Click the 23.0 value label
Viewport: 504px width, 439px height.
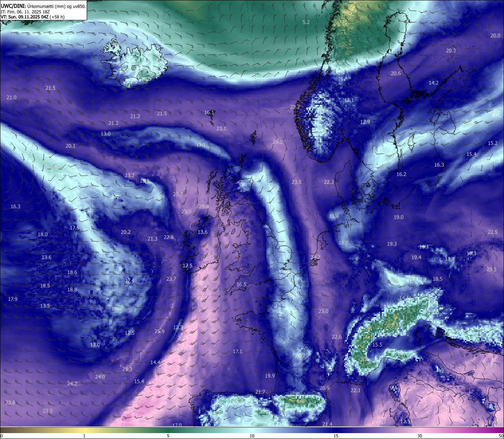click(x=323, y=311)
